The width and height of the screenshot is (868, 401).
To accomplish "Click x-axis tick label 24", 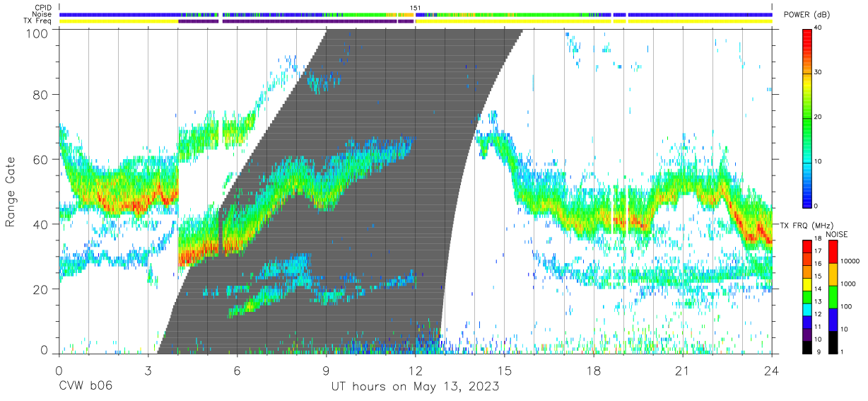I will point(772,371).
